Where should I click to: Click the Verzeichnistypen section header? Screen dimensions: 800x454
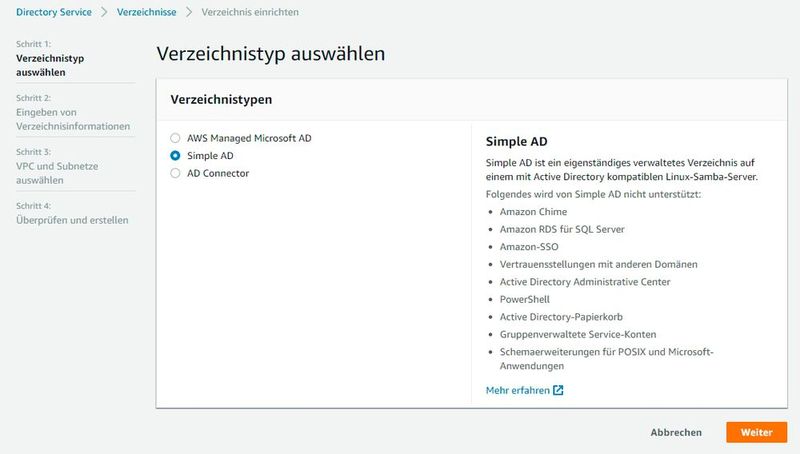pyautogui.click(x=221, y=99)
